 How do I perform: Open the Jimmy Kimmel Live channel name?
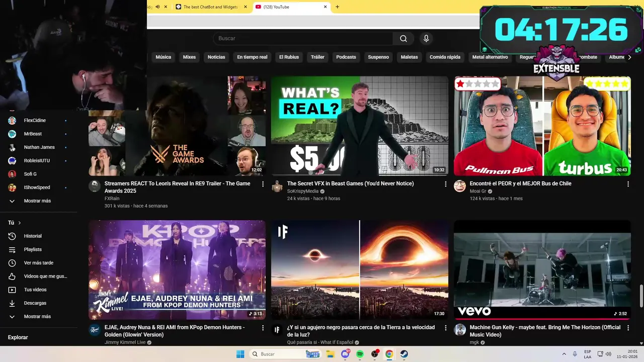(x=125, y=342)
